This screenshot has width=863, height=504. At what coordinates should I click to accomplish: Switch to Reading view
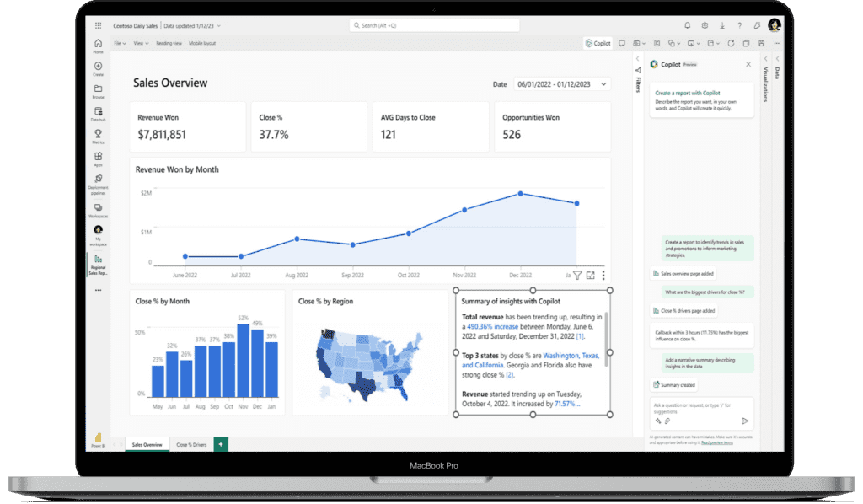[169, 43]
